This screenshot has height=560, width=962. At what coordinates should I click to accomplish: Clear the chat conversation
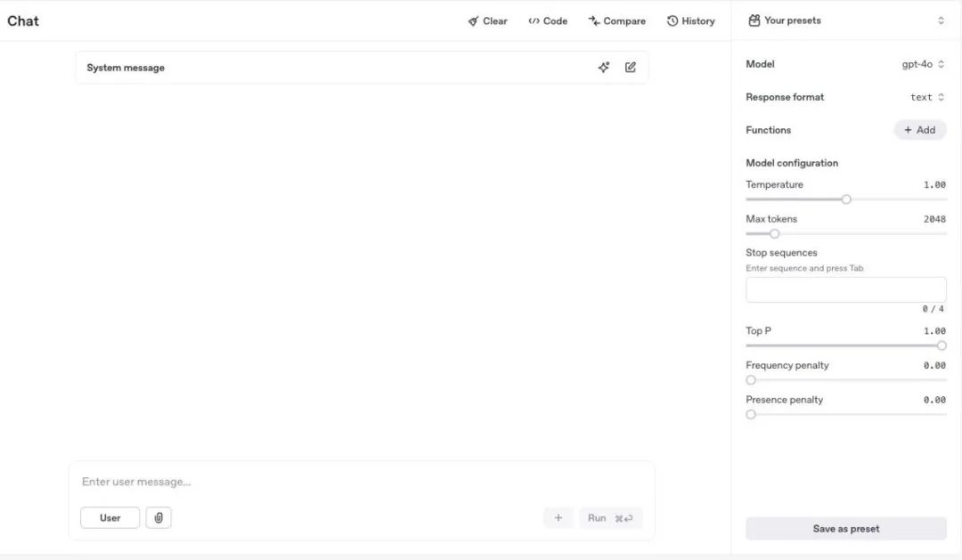488,20
